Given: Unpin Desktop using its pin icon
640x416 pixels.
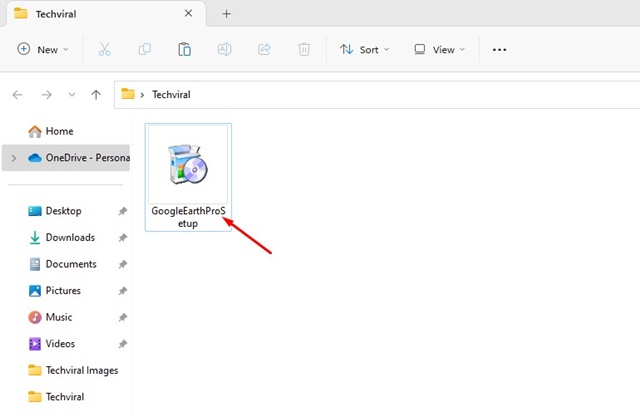Looking at the screenshot, I should click(x=122, y=211).
